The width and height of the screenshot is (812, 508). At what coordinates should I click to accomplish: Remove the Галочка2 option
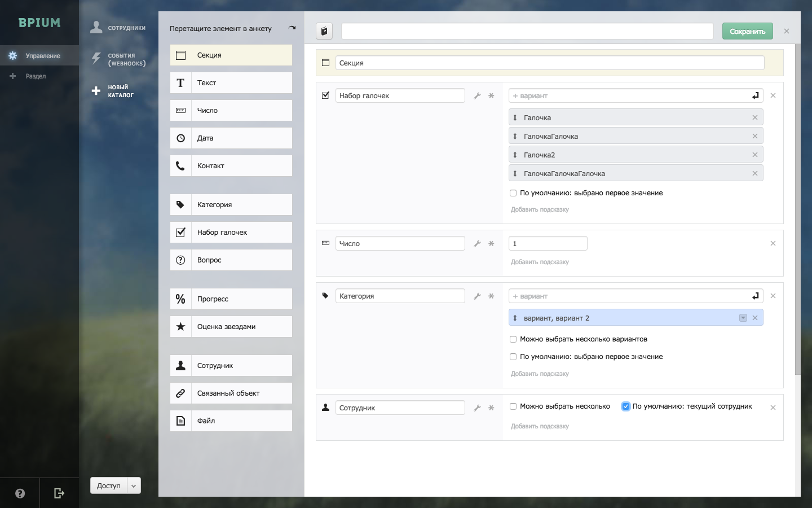[x=754, y=155]
